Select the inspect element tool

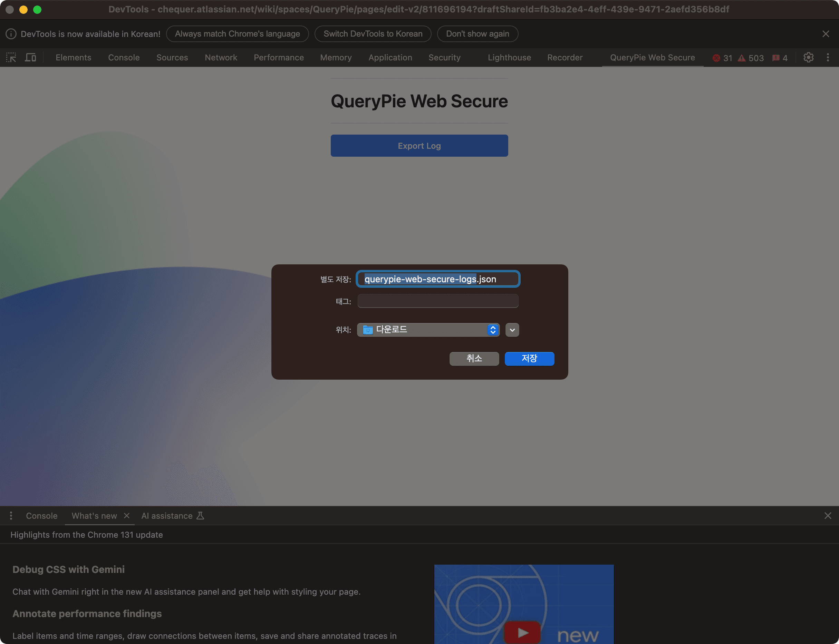[x=11, y=57]
